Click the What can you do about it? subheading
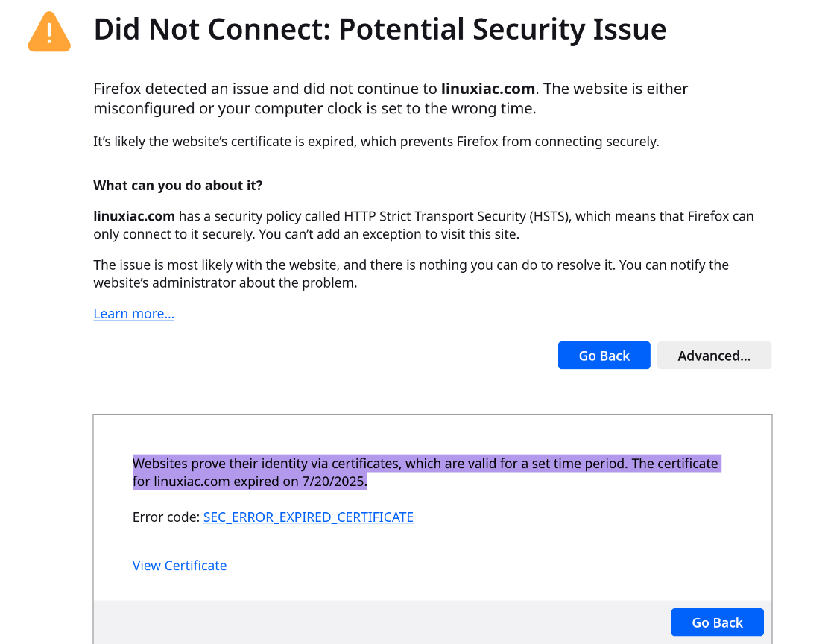Image resolution: width=825 pixels, height=644 pixels. pos(178,185)
